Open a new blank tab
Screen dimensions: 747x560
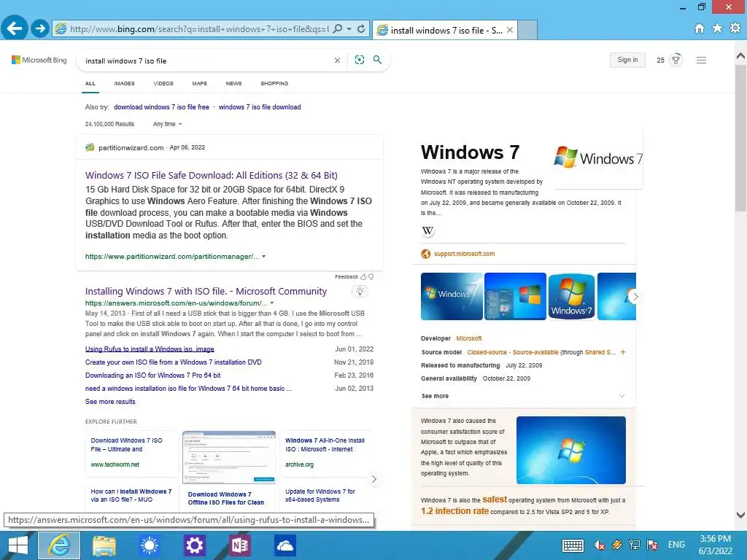coord(527,30)
